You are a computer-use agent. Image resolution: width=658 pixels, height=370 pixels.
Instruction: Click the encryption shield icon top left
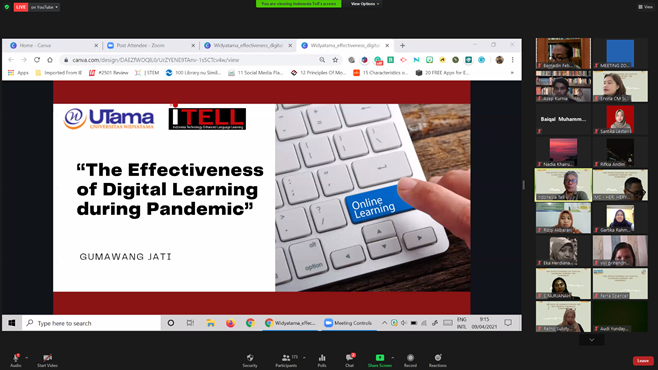tap(7, 7)
